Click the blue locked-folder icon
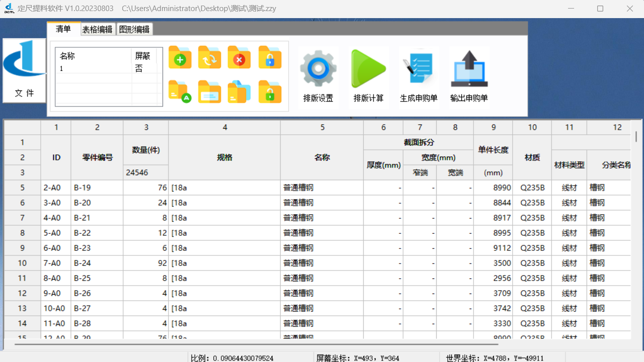Screen dimensions: 644x362 270,57
